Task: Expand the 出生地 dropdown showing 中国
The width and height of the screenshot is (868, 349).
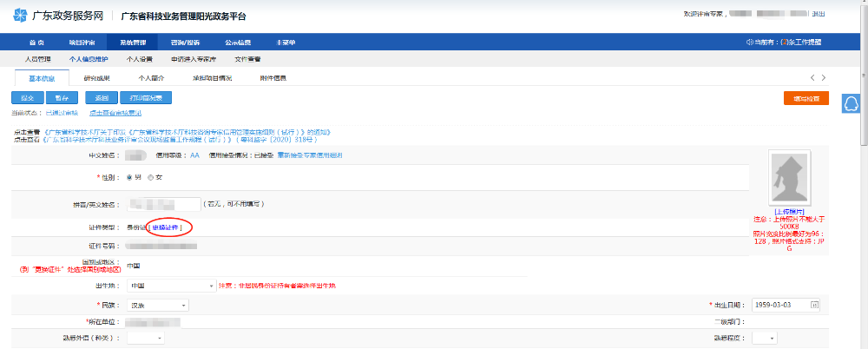Action: pos(171,286)
